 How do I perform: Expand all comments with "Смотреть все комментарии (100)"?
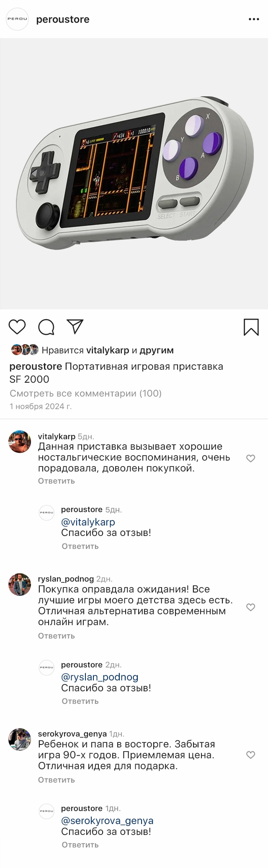pos(85,393)
